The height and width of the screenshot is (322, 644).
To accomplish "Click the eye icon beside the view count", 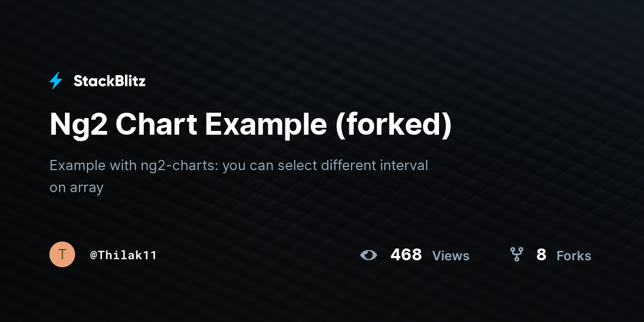I will pyautogui.click(x=369, y=255).
